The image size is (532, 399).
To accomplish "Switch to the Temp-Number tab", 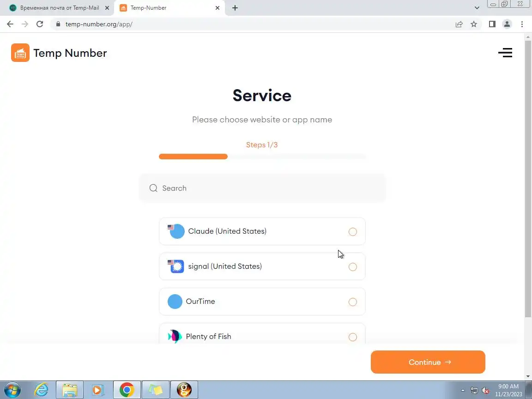I will [169, 8].
